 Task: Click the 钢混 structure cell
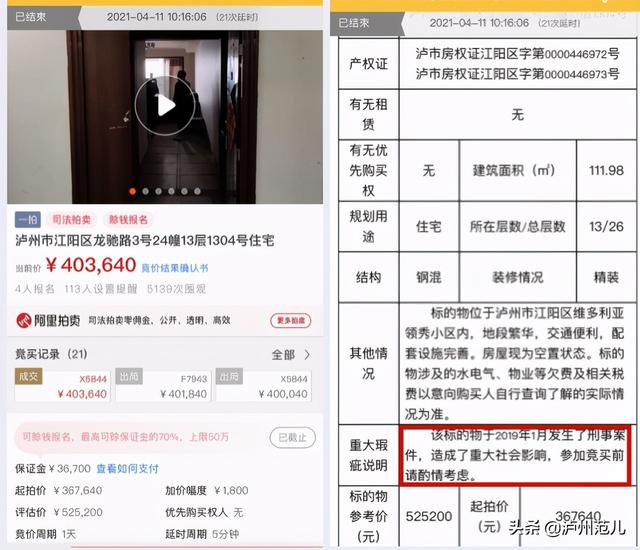[x=429, y=277]
